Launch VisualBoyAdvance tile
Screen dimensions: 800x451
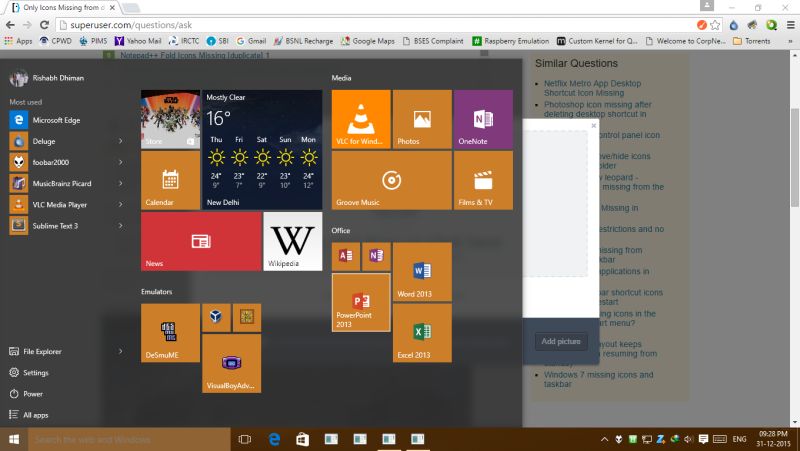tap(232, 364)
